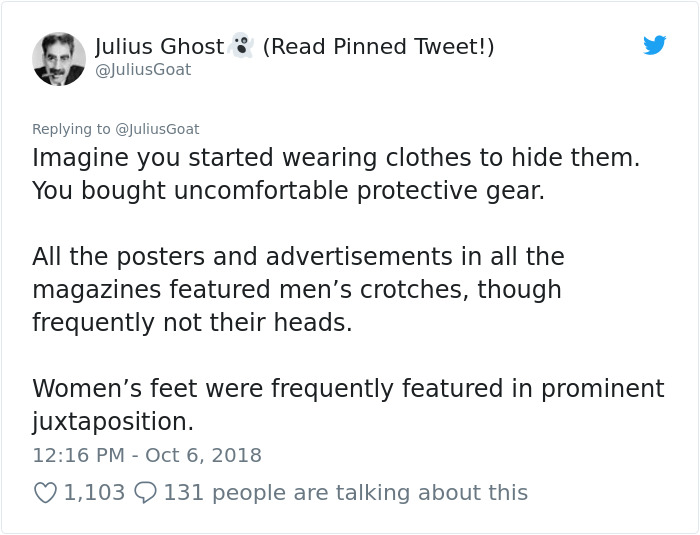This screenshot has height=535, width=700.
Task: Open "131 people are talking about this"
Action: pos(345,492)
